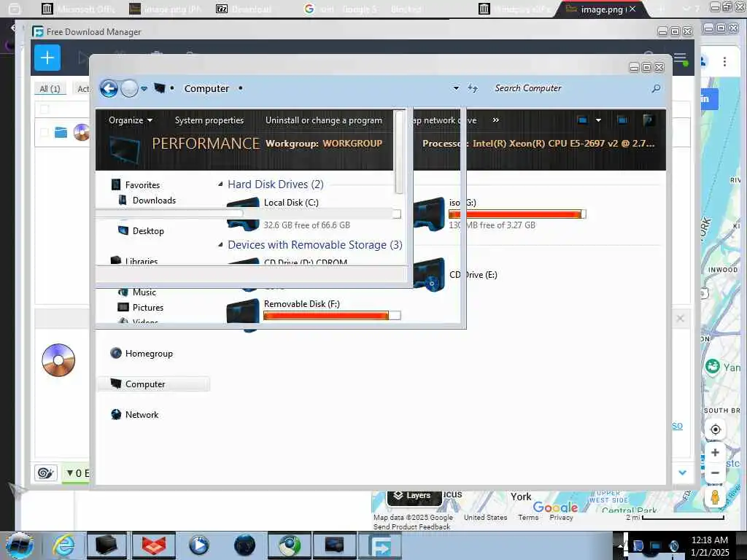Image resolution: width=747 pixels, height=560 pixels.
Task: Click United States link on map
Action: coord(485,517)
